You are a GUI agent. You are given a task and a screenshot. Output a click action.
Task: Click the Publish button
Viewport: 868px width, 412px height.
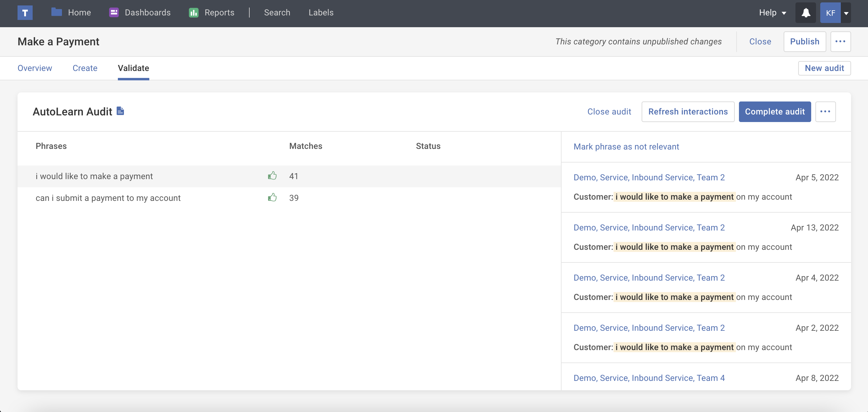point(804,41)
